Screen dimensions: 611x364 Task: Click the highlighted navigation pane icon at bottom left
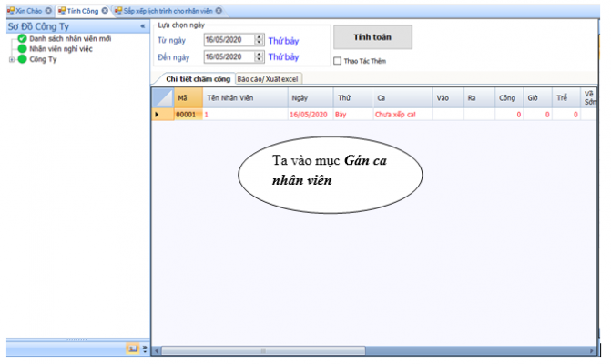tap(133, 349)
